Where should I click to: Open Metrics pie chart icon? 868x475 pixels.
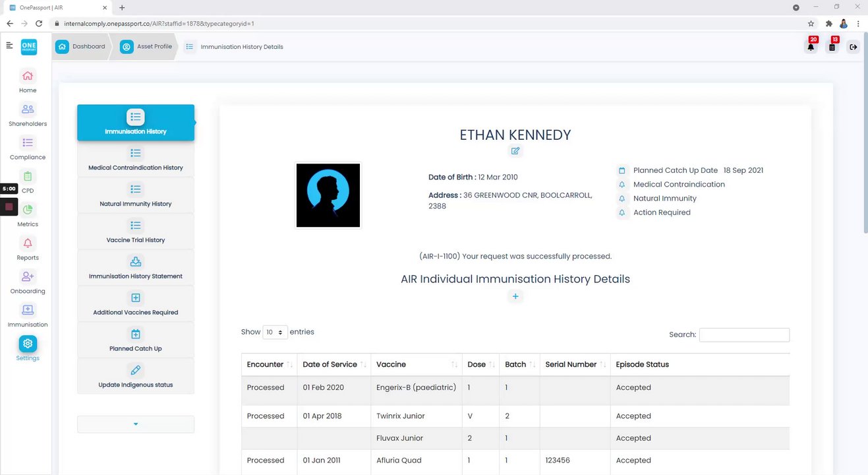[28, 210]
